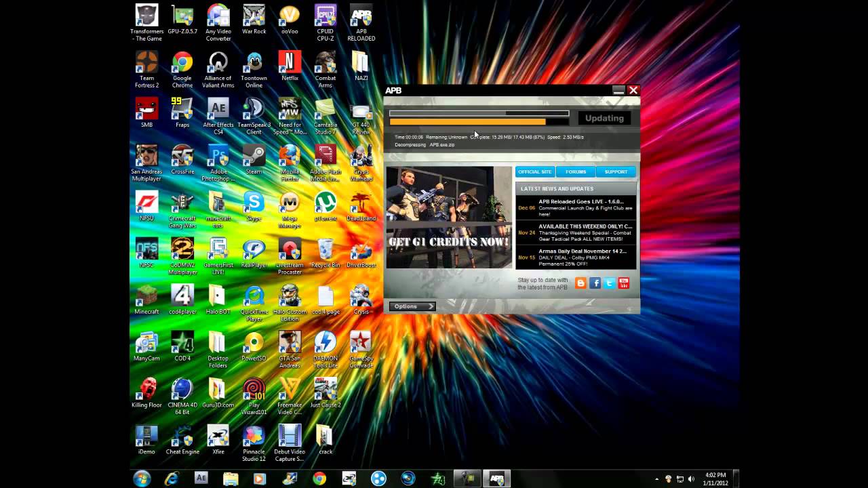Select the µTorrent desktop icon
868x488 pixels.
click(x=325, y=207)
